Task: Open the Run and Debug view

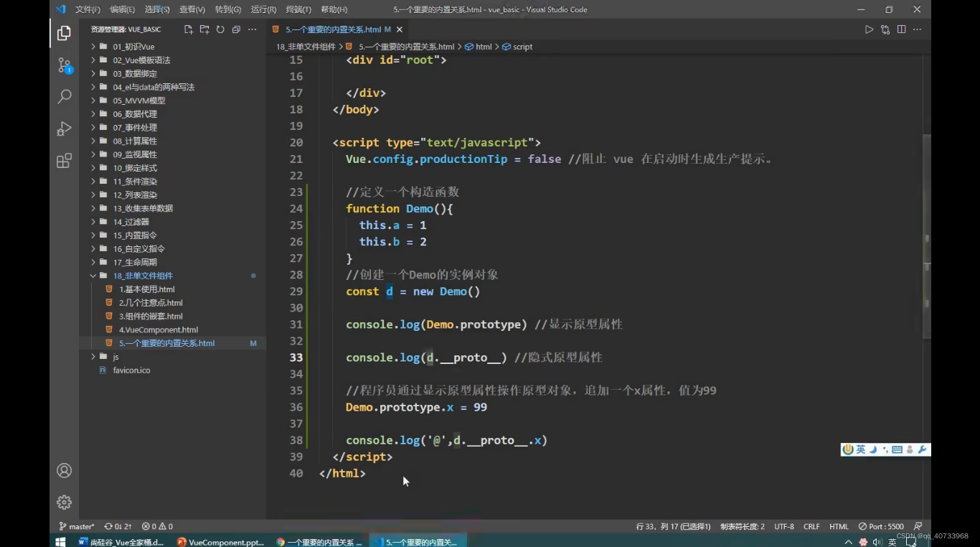Action: [64, 128]
